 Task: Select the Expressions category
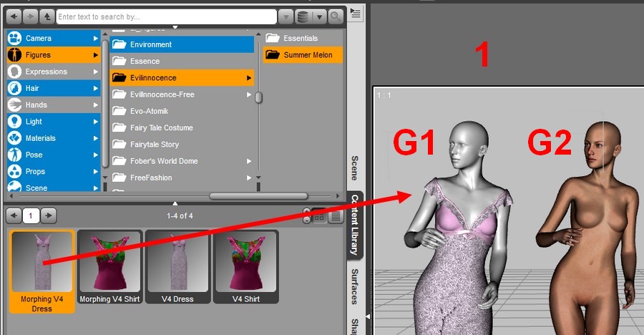54,72
